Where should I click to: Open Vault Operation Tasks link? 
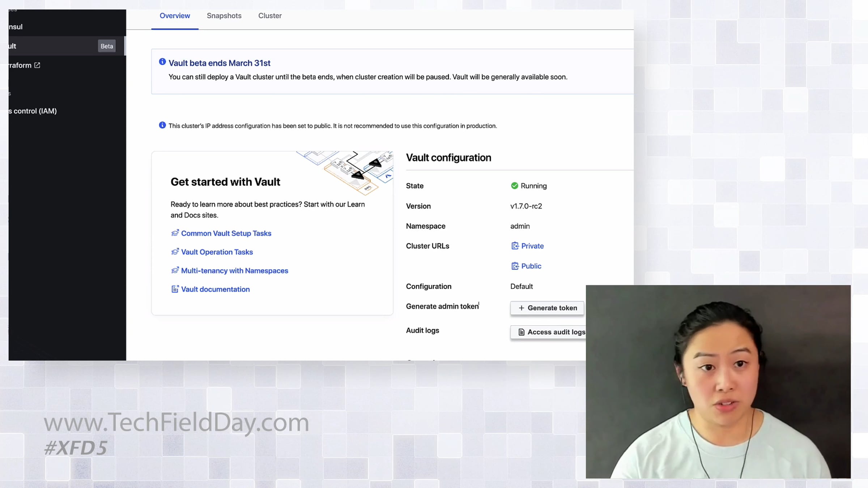pos(217,252)
